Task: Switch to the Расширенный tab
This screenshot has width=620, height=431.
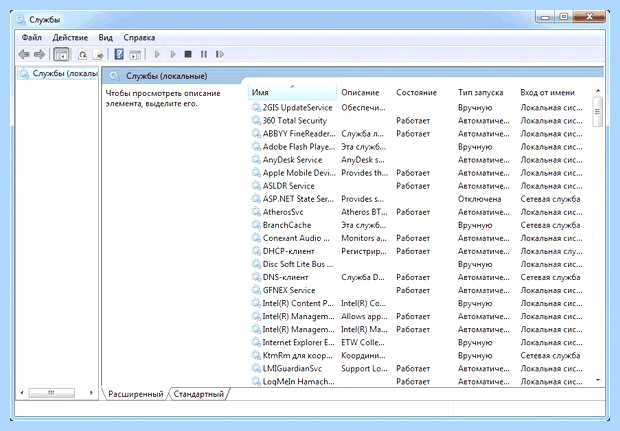Action: [x=136, y=394]
